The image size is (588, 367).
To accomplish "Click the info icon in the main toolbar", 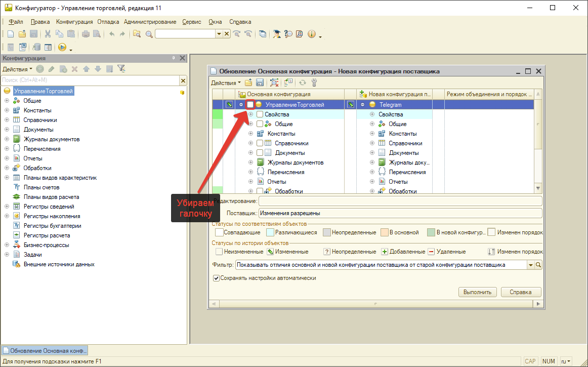I will [311, 34].
